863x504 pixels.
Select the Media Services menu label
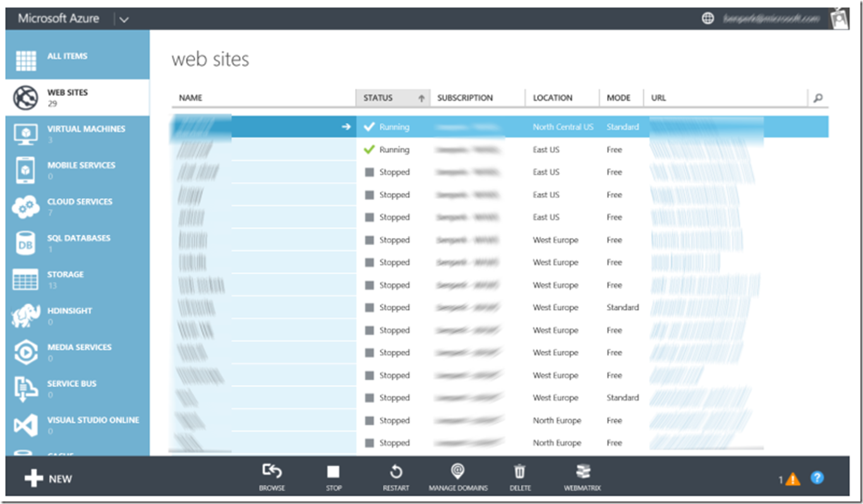pos(79,347)
